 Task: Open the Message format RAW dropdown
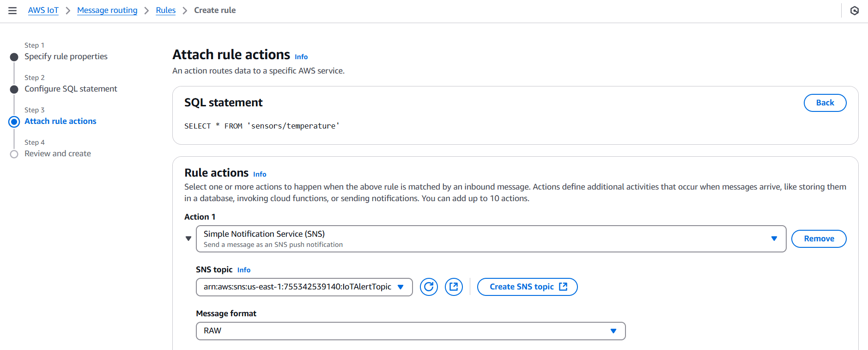[411, 331]
